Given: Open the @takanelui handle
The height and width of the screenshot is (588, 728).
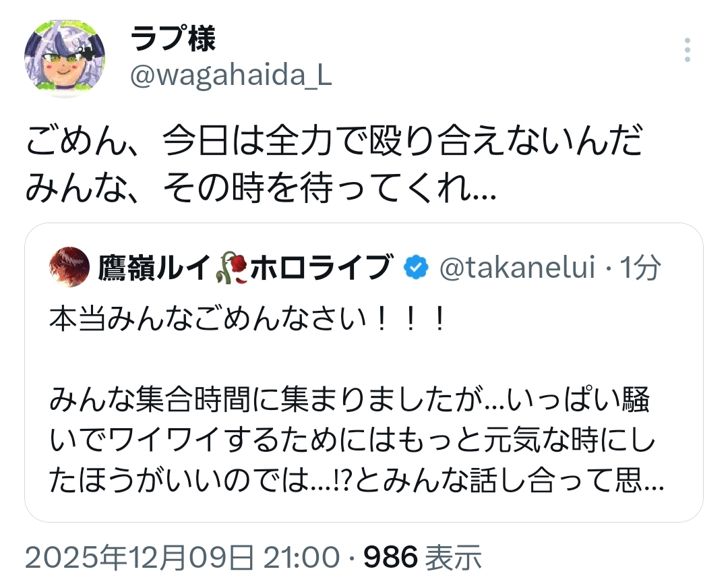Looking at the screenshot, I should [517, 268].
